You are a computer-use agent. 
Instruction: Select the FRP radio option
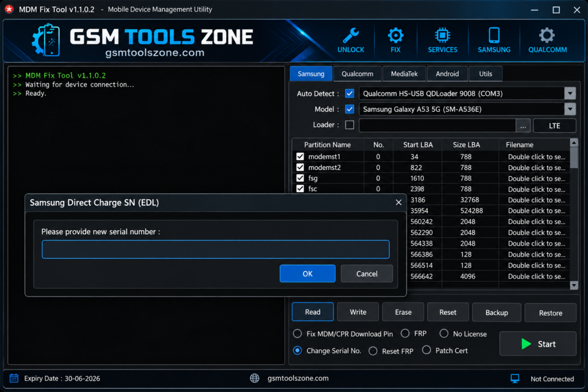click(405, 333)
